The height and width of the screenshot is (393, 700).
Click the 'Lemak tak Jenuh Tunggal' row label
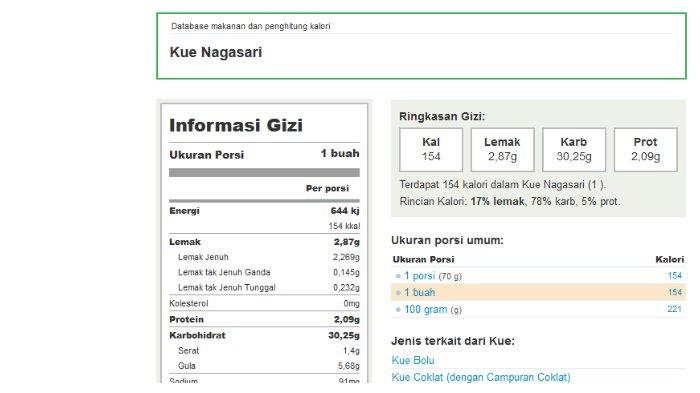[227, 288]
